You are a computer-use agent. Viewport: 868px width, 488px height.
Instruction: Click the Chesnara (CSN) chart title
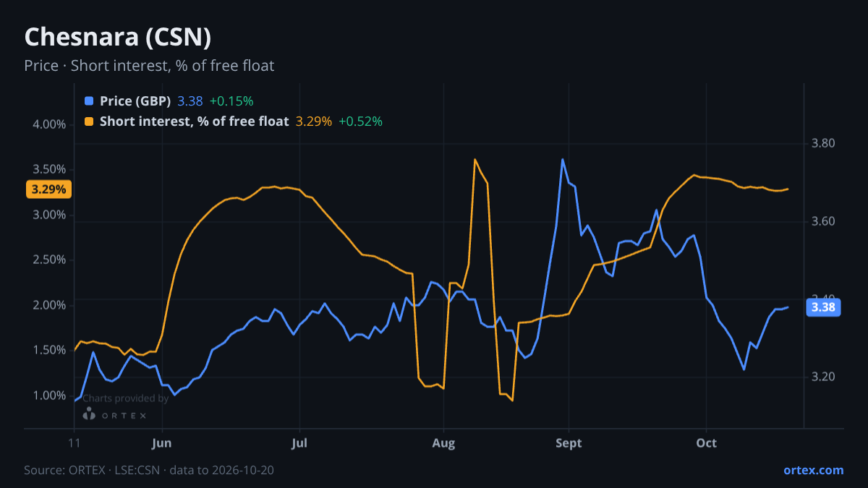click(118, 37)
